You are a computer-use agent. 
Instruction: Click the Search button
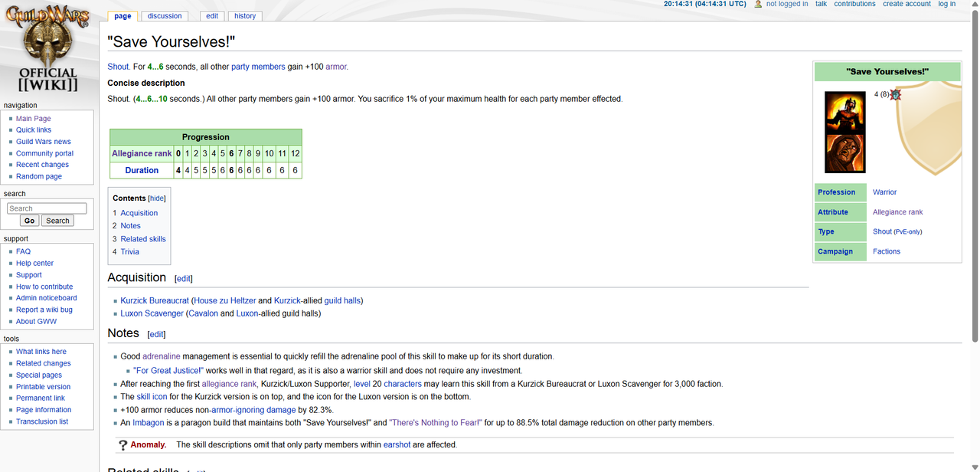coord(57,221)
